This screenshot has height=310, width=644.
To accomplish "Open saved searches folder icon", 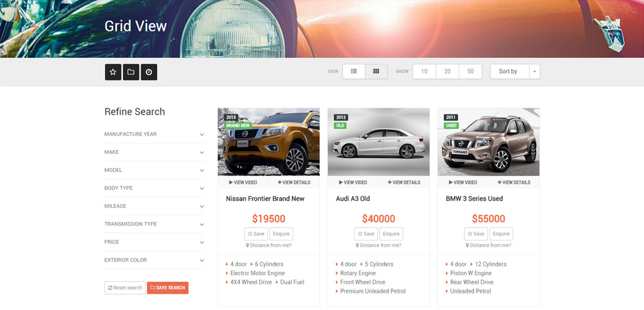I will 131,72.
